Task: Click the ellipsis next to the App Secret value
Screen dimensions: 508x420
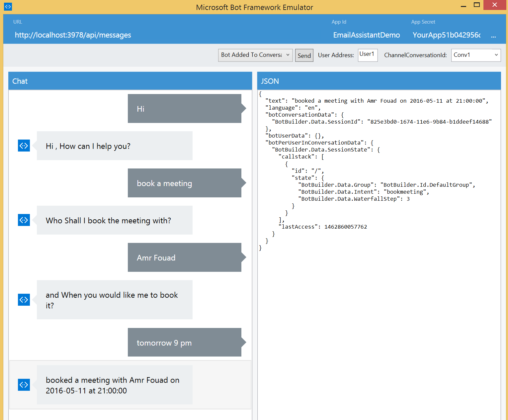Action: pyautogui.click(x=494, y=35)
